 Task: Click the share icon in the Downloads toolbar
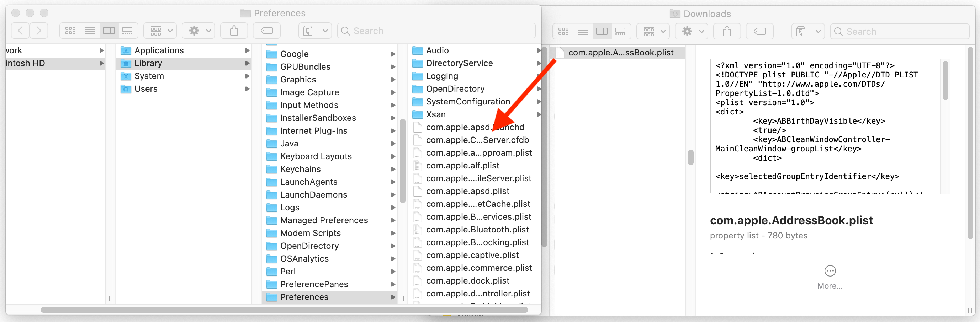[727, 31]
